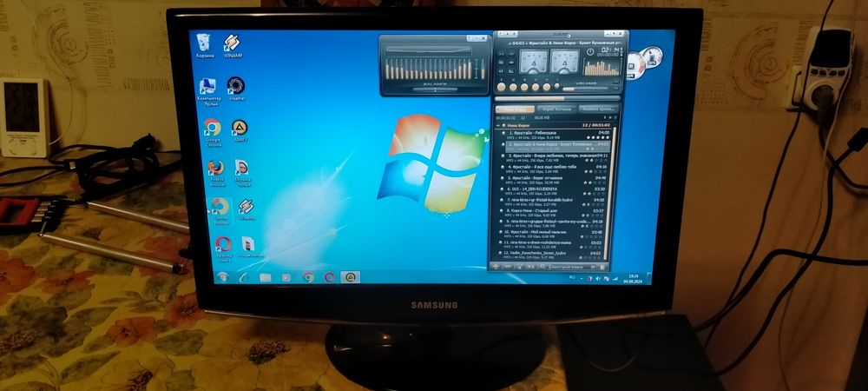Collapse the Нина Кирсо playlist group
Viewport: 868px width, 391px height.
click(x=496, y=126)
